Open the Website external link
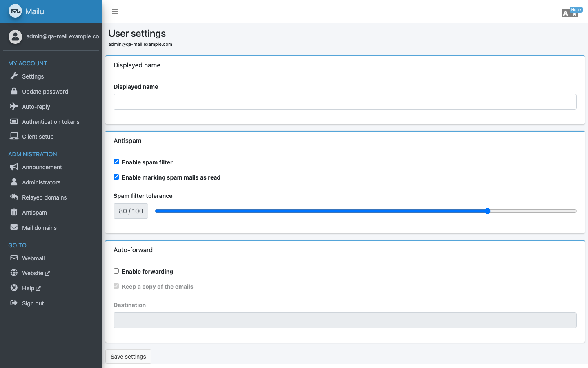This screenshot has height=368, width=588. [x=51, y=273]
